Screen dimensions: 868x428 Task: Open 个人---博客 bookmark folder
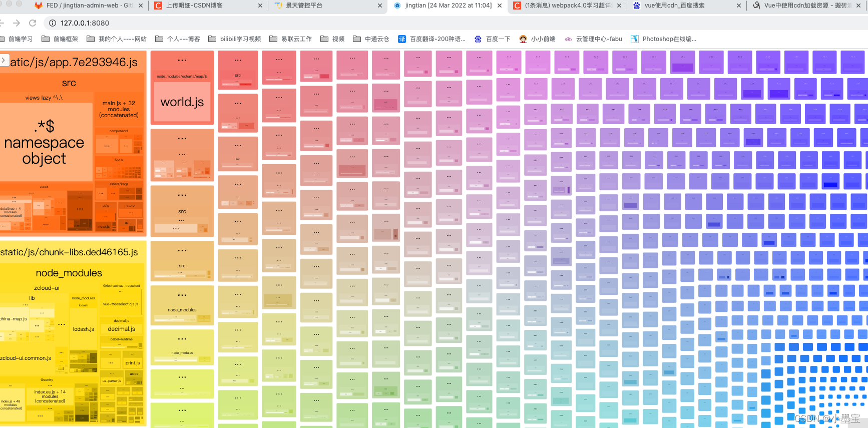coord(178,39)
